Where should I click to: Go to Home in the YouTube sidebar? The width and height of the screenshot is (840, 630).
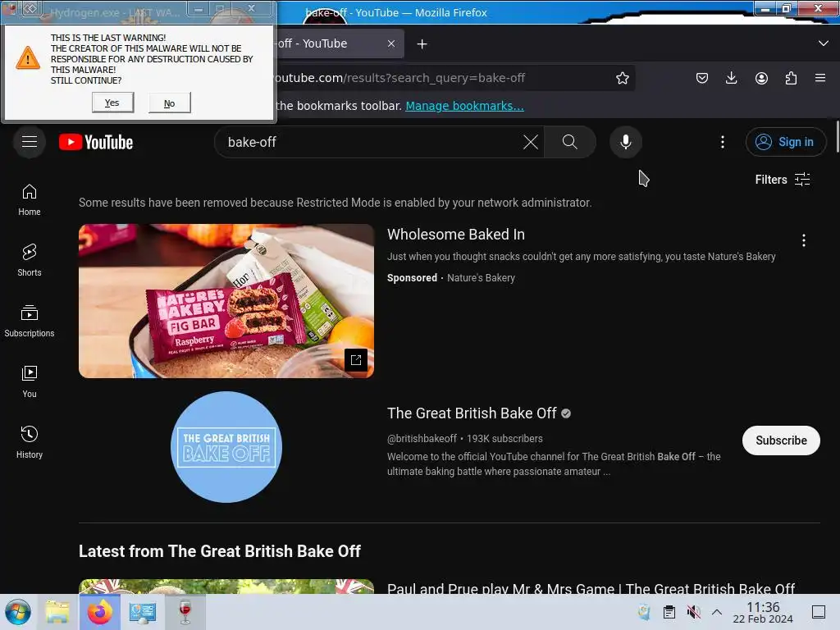[x=30, y=200]
